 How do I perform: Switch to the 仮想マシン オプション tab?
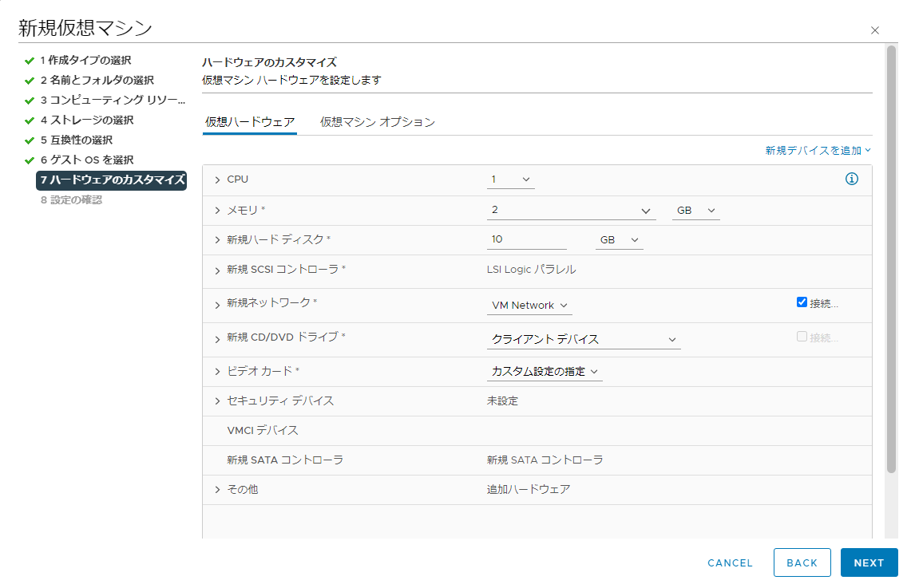pyautogui.click(x=377, y=122)
